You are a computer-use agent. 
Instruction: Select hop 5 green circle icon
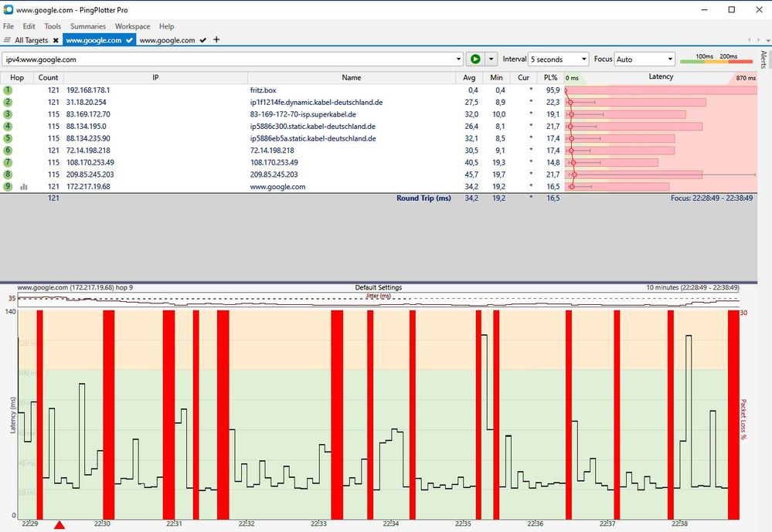coord(8,138)
